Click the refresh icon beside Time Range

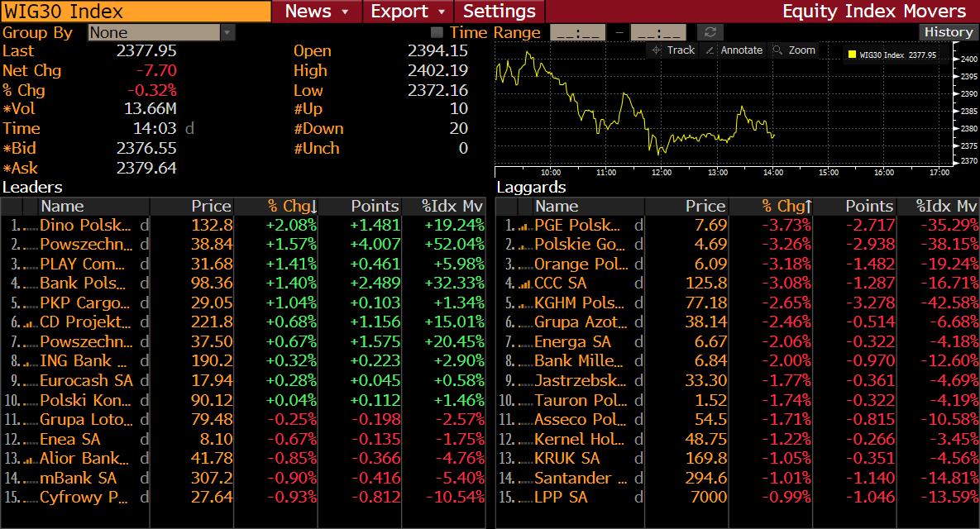pos(710,32)
